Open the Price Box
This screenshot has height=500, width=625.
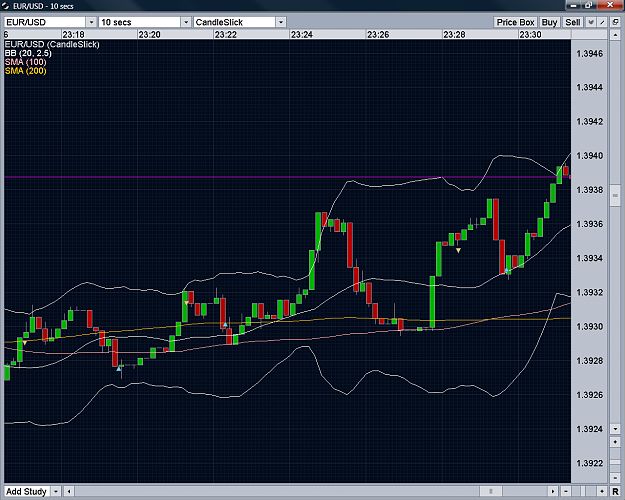click(515, 22)
